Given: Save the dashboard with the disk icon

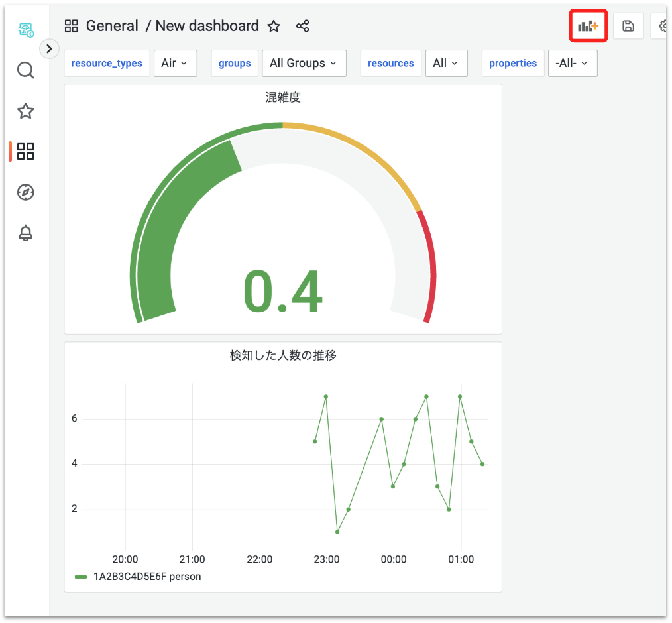Looking at the screenshot, I should tap(628, 26).
